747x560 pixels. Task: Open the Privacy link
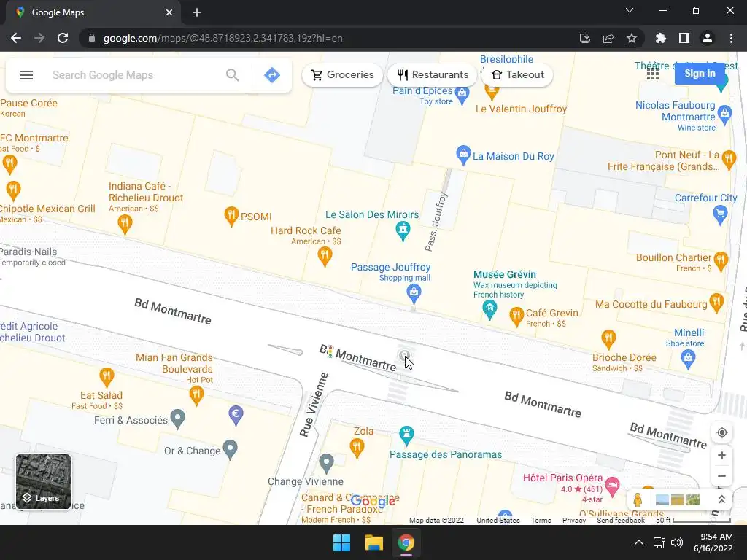[573, 520]
